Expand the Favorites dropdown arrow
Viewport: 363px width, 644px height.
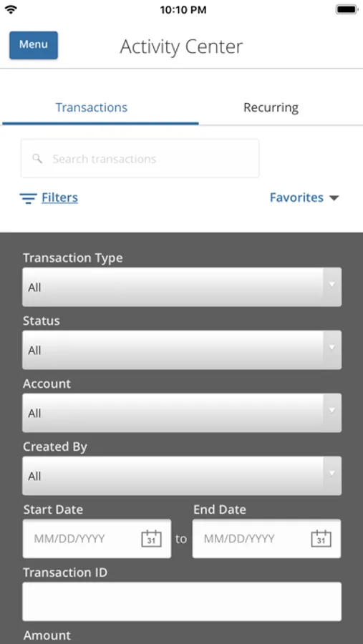click(334, 198)
